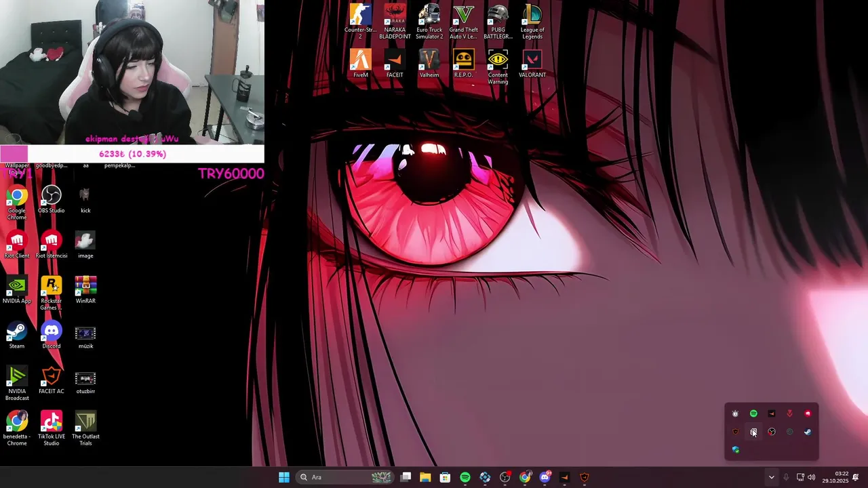Click FACEIT icon in tray overflow
The image size is (868, 488).
(x=772, y=413)
